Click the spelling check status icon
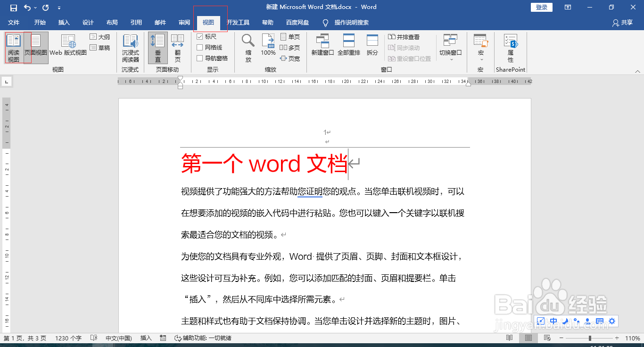 coord(94,338)
